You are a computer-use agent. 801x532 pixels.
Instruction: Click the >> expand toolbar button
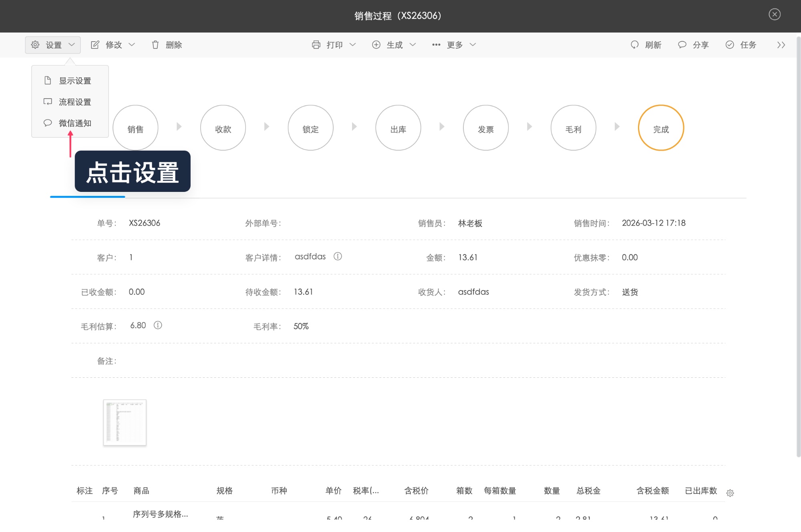pos(781,44)
